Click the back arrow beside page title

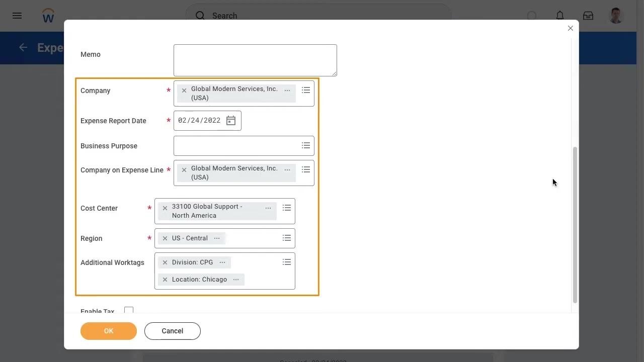tap(23, 47)
